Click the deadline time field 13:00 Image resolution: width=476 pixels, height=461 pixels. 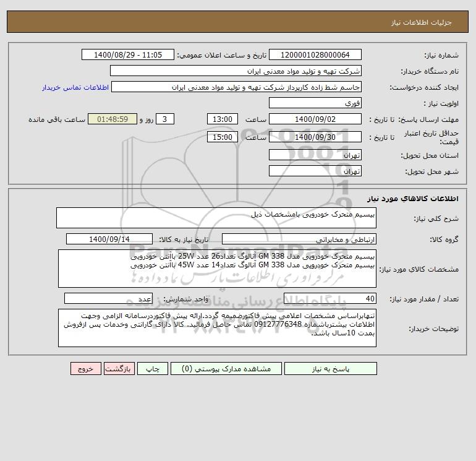223,119
